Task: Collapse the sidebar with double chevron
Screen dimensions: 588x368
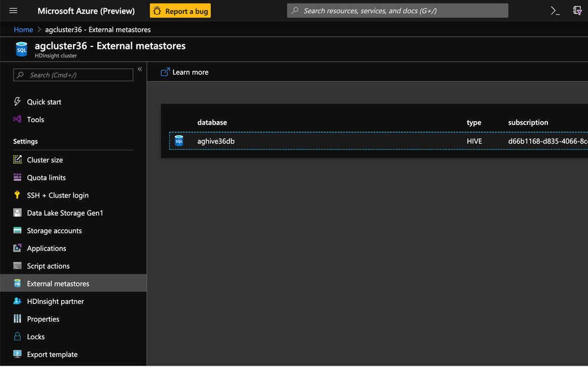Action: click(140, 69)
